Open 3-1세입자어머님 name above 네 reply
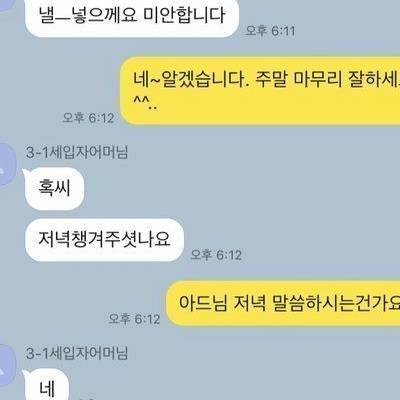This screenshot has height=400, width=400. [x=77, y=353]
